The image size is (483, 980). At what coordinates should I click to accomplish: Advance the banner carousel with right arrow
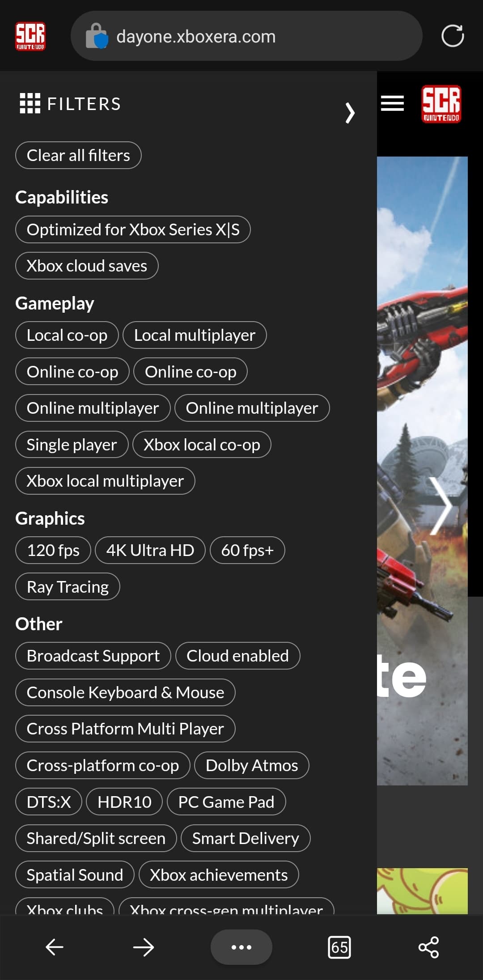point(441,505)
